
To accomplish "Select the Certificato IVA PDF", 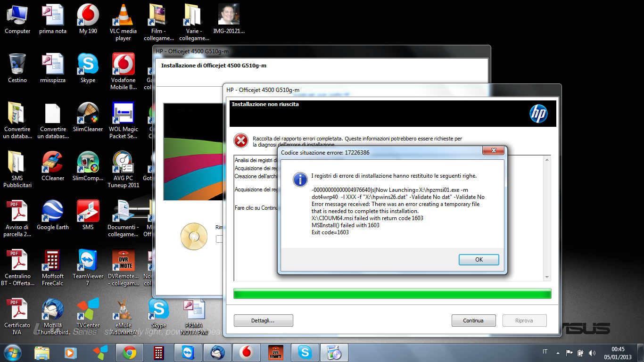I will [17, 317].
